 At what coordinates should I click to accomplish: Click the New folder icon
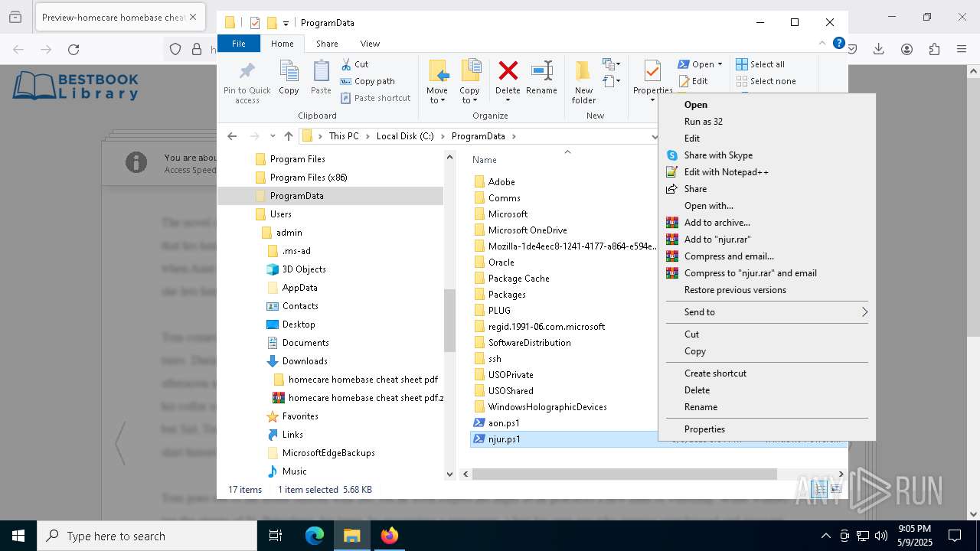tap(583, 71)
